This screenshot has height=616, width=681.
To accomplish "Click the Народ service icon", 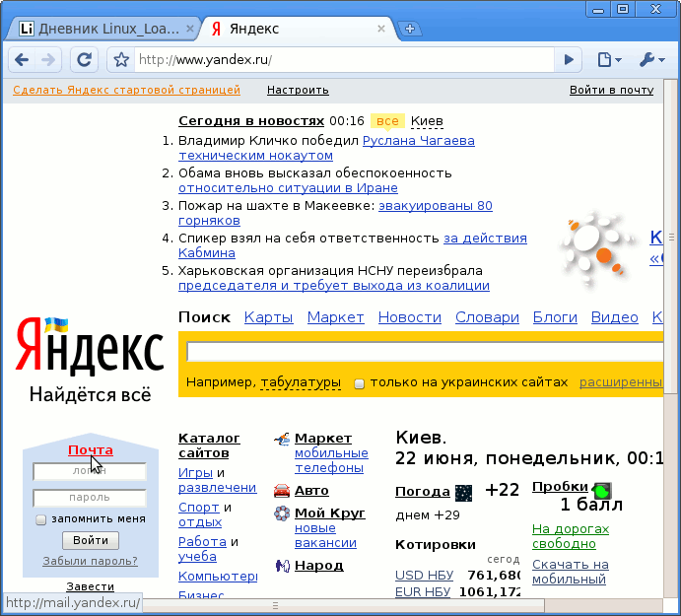I will point(283,566).
